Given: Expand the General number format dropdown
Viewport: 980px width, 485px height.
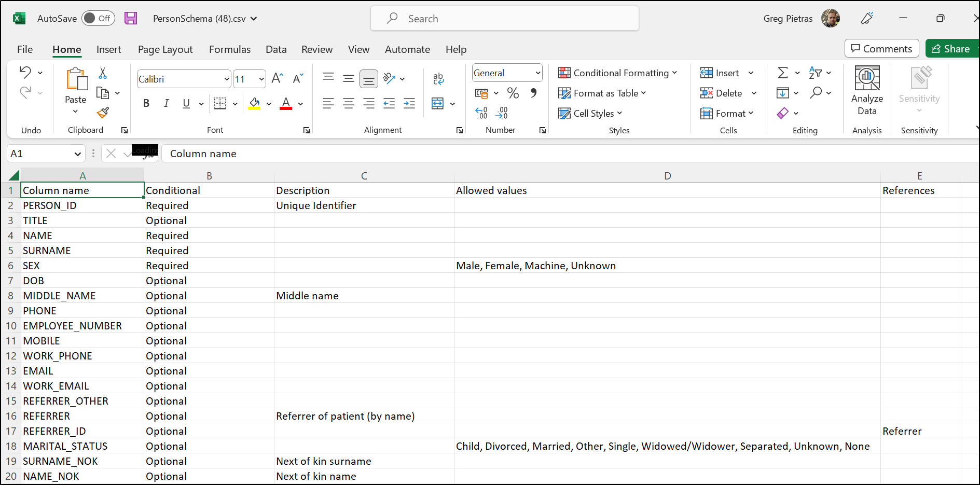Looking at the screenshot, I should pyautogui.click(x=537, y=73).
